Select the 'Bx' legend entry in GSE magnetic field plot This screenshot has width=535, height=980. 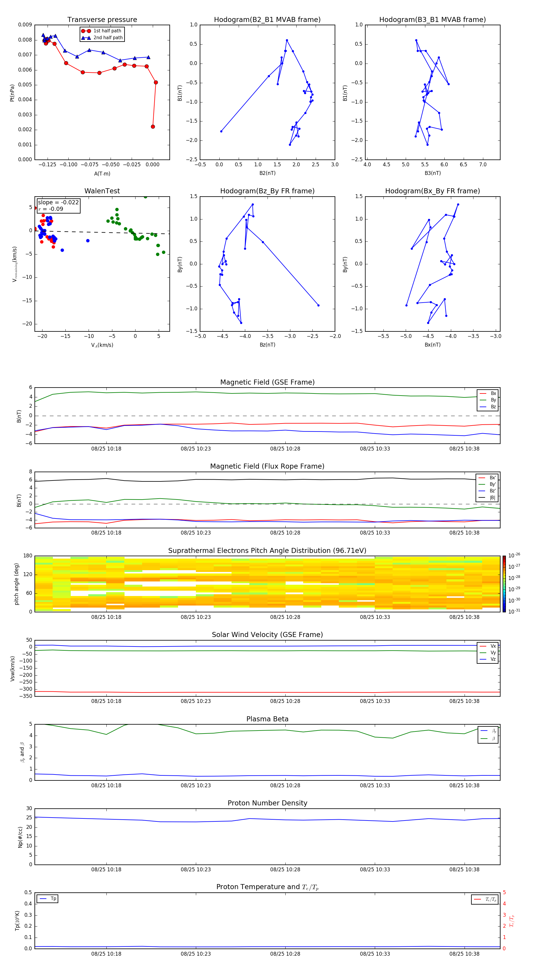(x=488, y=393)
